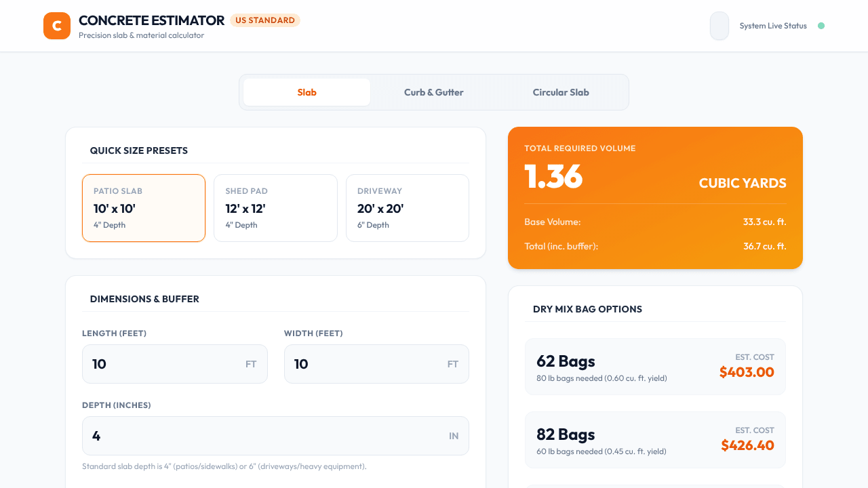The image size is (868, 488).
Task: Select the 82 Bags 60 lb option card
Action: pyautogui.click(x=655, y=440)
